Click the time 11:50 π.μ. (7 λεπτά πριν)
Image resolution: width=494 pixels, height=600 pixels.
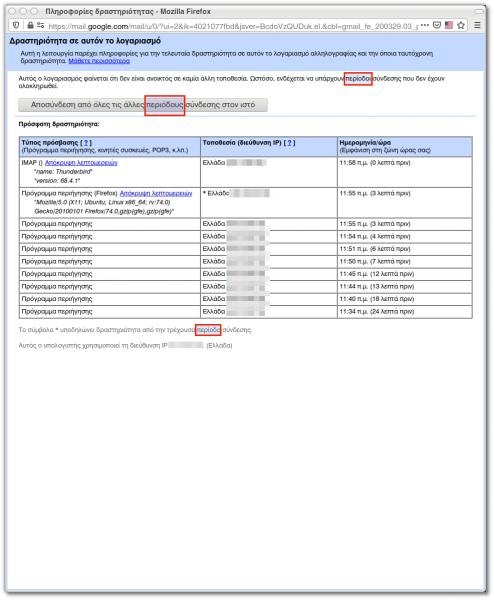375,261
